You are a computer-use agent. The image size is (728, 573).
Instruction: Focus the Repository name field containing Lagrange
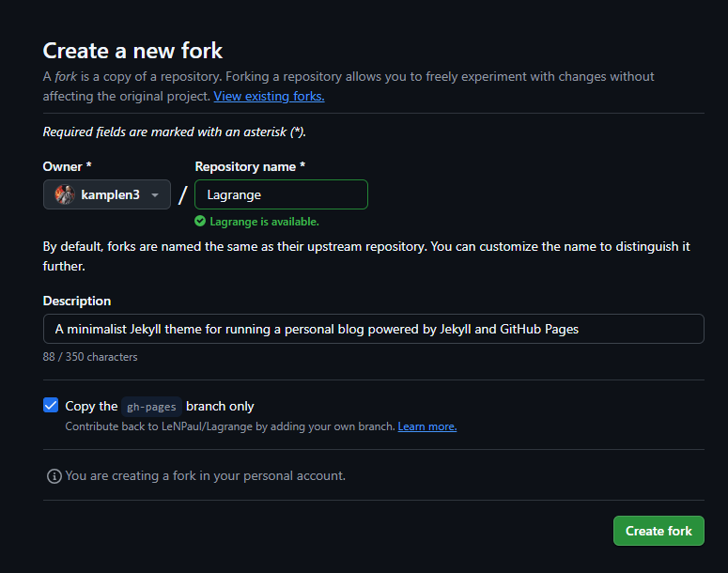click(x=281, y=194)
